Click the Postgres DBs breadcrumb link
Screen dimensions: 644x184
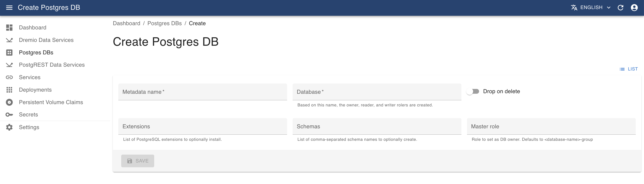165,23
